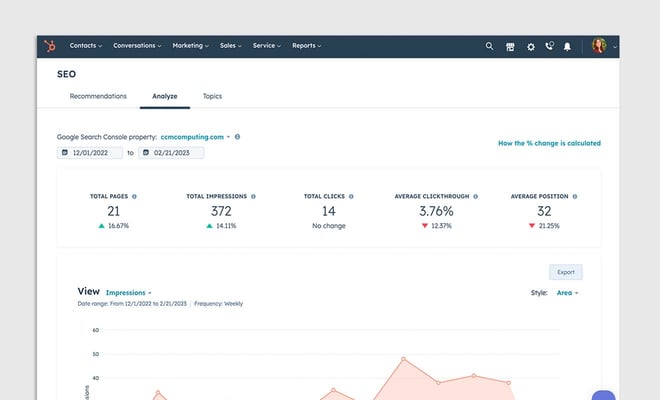Open the Area style dropdown
This screenshot has height=400, width=660.
pyautogui.click(x=567, y=293)
